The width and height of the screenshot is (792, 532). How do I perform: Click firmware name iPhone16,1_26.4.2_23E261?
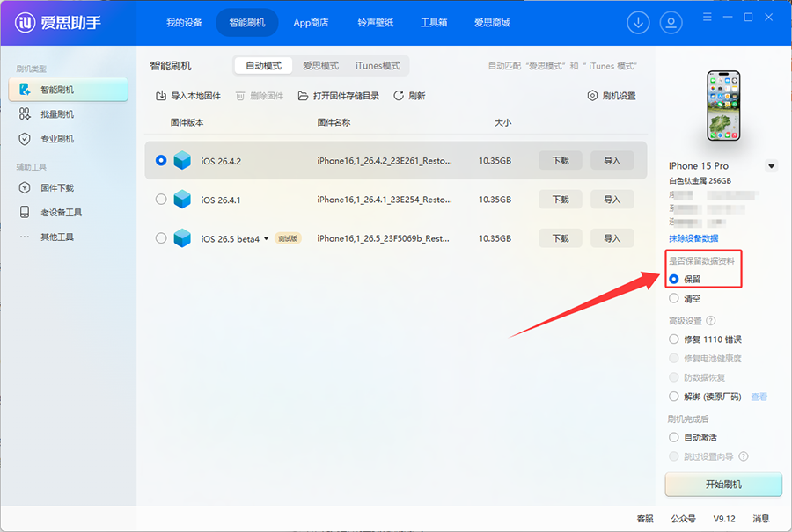385,161
